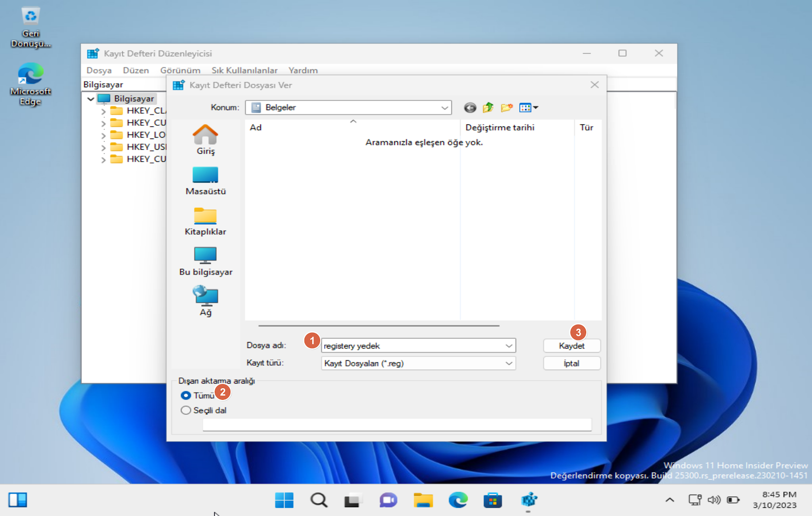812x516 pixels.
Task: Open Ağ in the places bar
Action: (206, 301)
